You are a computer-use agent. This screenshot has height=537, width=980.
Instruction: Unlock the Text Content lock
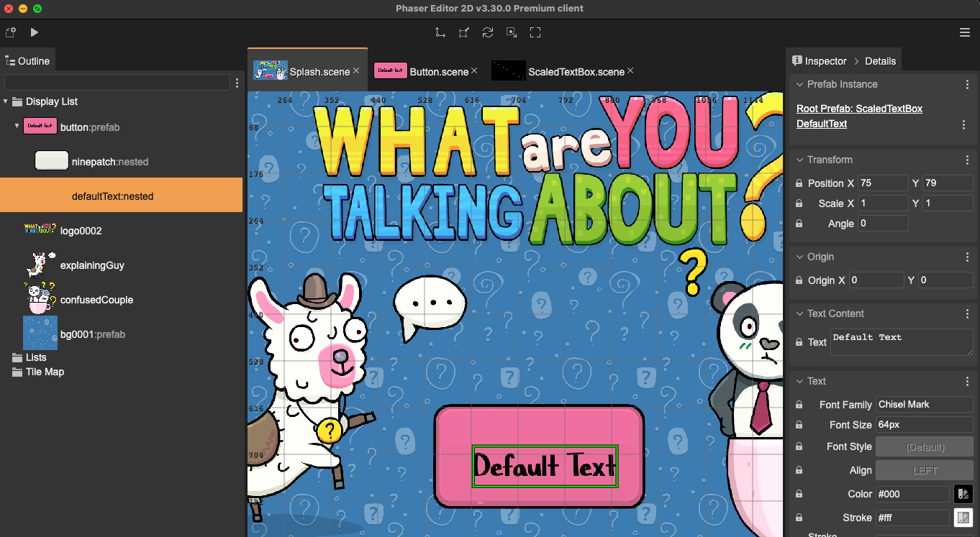tap(799, 342)
